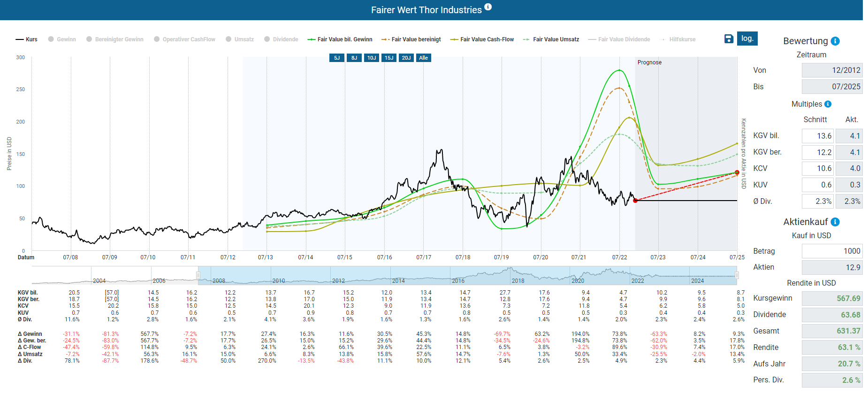Toggle the Kurs legend series
Screen dimensions: 868x396
click(x=26, y=39)
